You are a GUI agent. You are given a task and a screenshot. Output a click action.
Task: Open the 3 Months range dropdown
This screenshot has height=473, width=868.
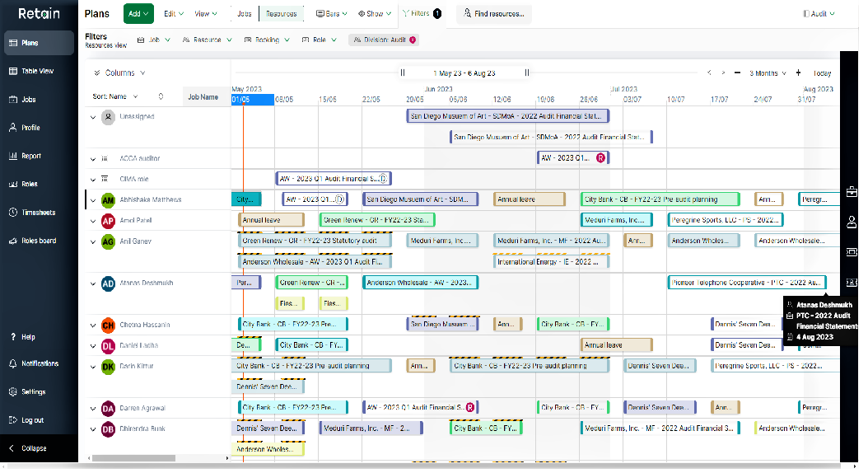click(768, 73)
